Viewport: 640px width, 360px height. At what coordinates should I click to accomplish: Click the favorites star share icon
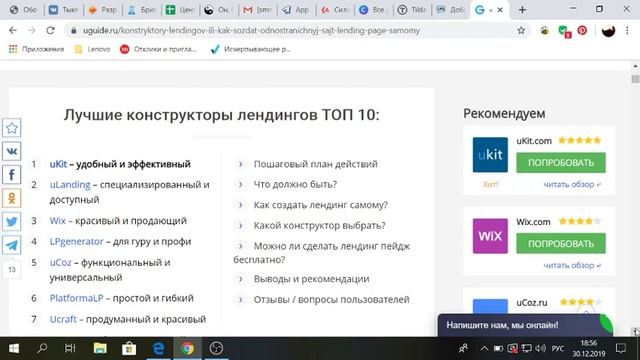[x=11, y=128]
